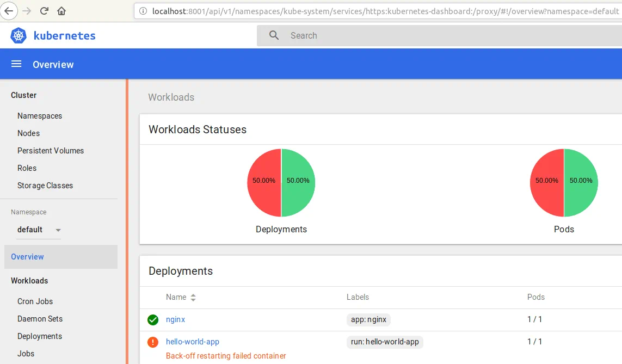The image size is (622, 364).
Task: Open the hello-world-app deployment link
Action: click(x=193, y=342)
